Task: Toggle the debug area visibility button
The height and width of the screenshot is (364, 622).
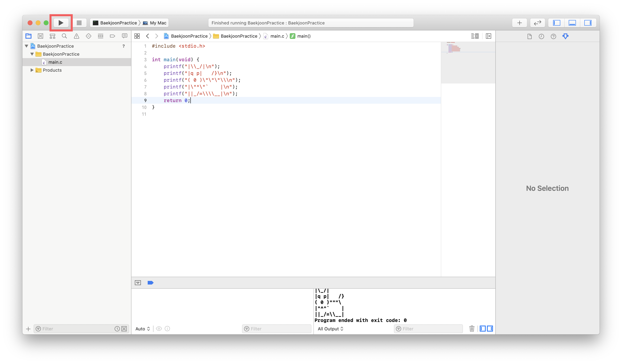Action: tap(572, 23)
